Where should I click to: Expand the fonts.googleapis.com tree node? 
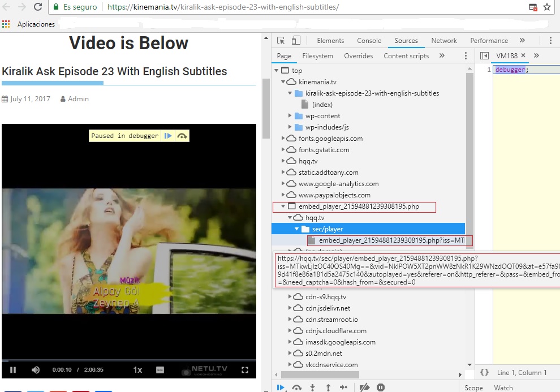click(284, 139)
